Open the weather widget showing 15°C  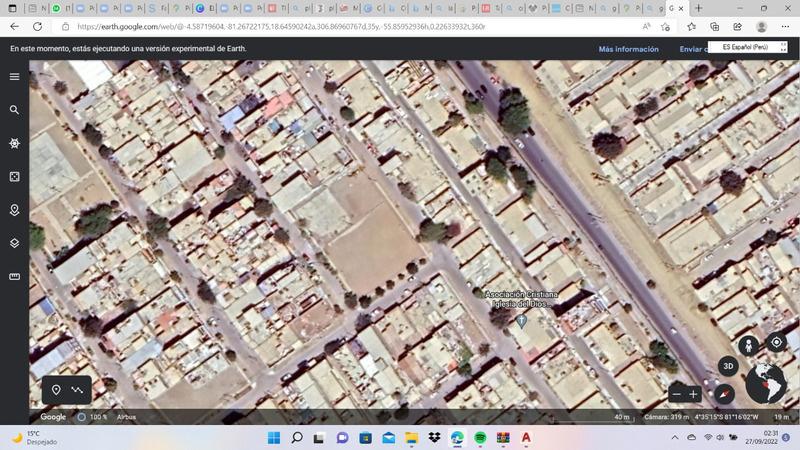pyautogui.click(x=35, y=438)
